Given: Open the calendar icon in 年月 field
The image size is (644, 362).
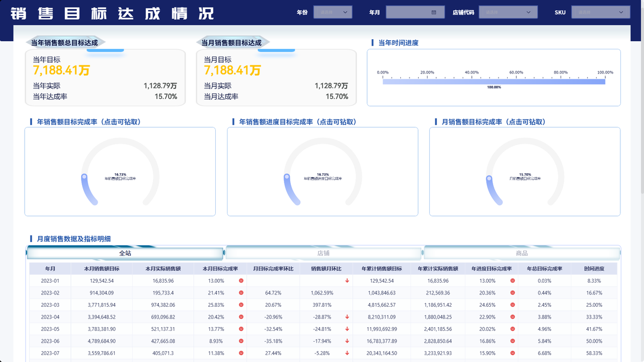Looking at the screenshot, I should pyautogui.click(x=434, y=12).
